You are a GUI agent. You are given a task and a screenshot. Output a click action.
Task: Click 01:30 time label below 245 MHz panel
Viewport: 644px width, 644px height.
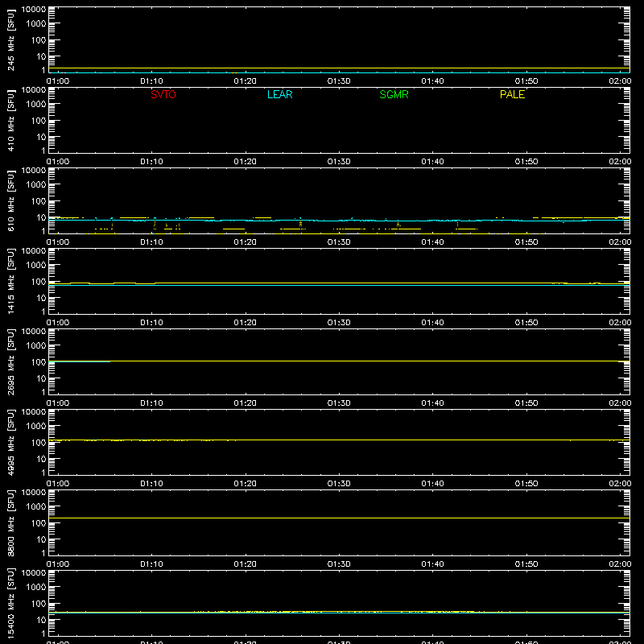coord(339,81)
